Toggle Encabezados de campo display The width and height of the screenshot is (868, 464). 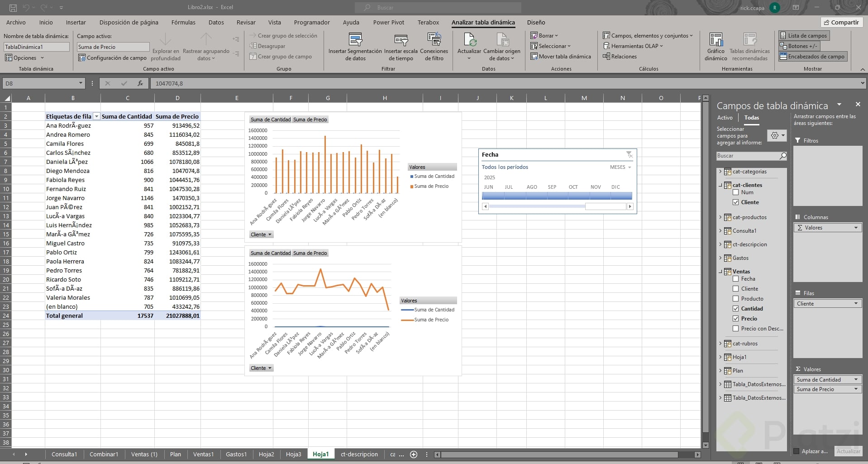pos(812,57)
